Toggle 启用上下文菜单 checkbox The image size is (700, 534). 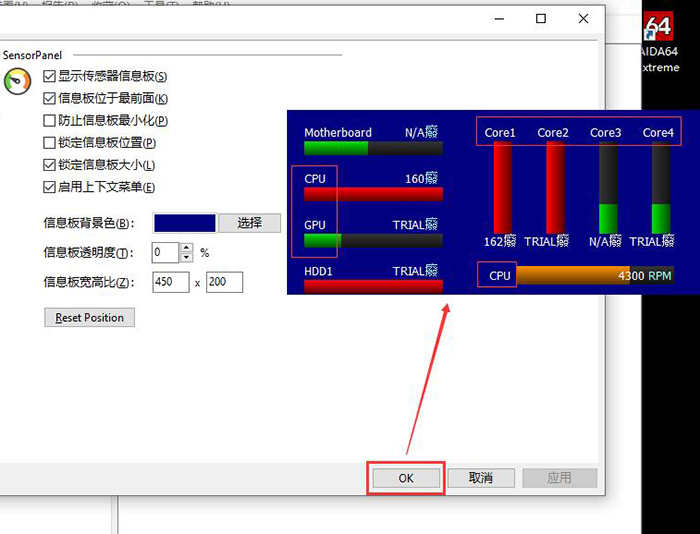[50, 187]
